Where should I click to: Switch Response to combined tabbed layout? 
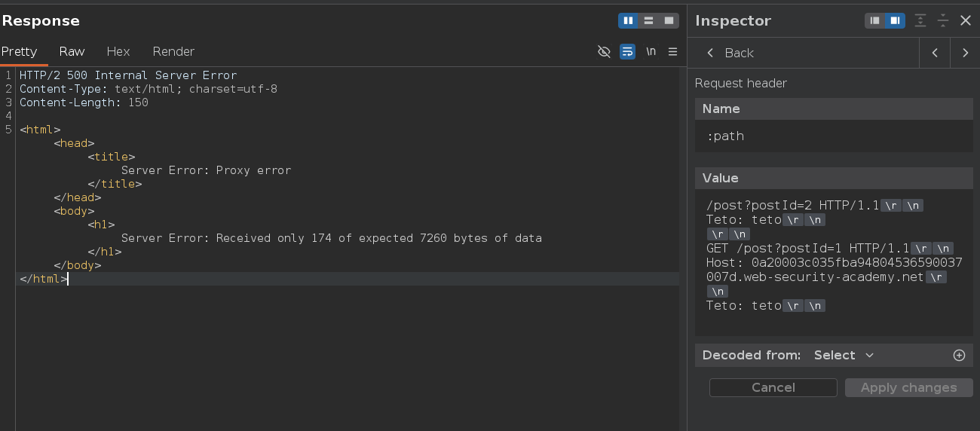click(669, 20)
